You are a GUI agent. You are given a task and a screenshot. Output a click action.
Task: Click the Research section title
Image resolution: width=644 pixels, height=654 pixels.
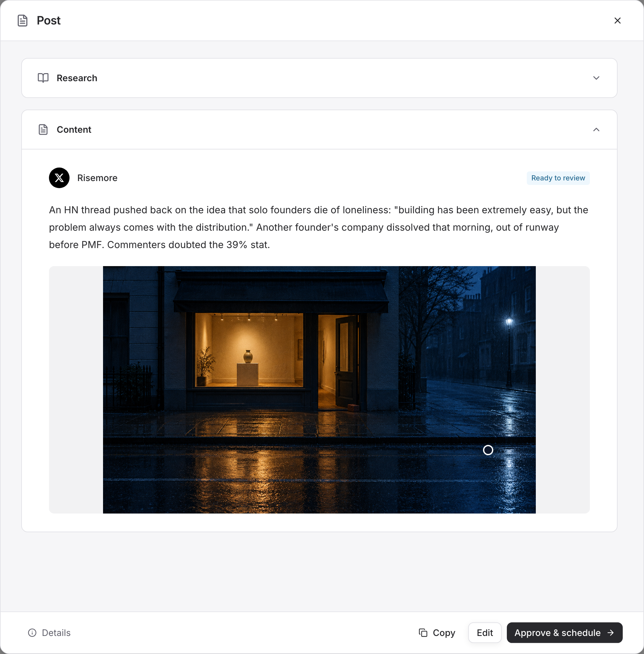tap(77, 78)
